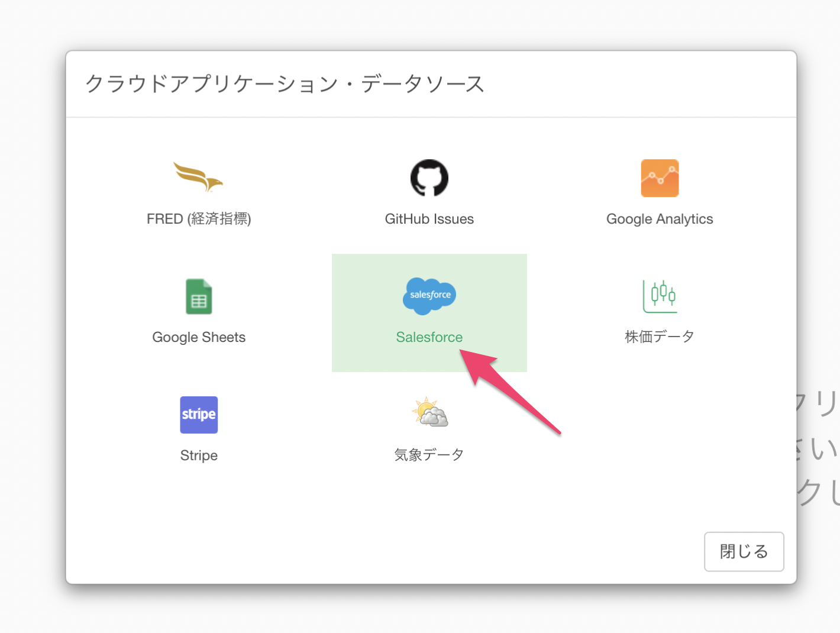
Task: Select the GitHub Issues label
Action: pos(429,219)
